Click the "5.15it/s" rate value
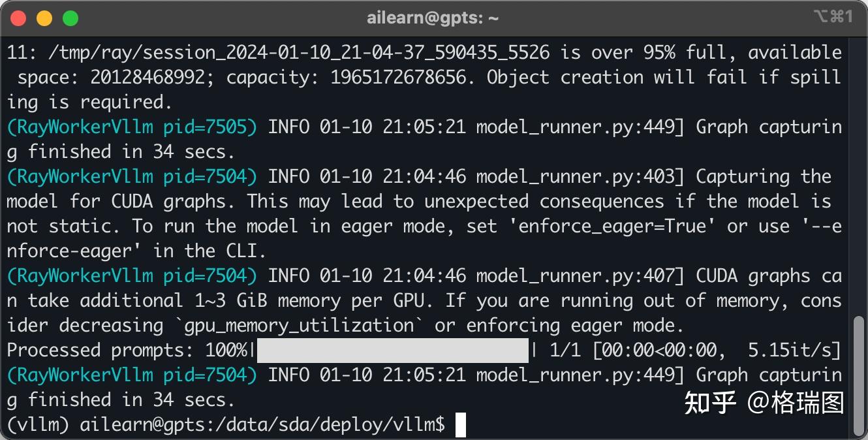The width and height of the screenshot is (868, 440). click(x=789, y=351)
